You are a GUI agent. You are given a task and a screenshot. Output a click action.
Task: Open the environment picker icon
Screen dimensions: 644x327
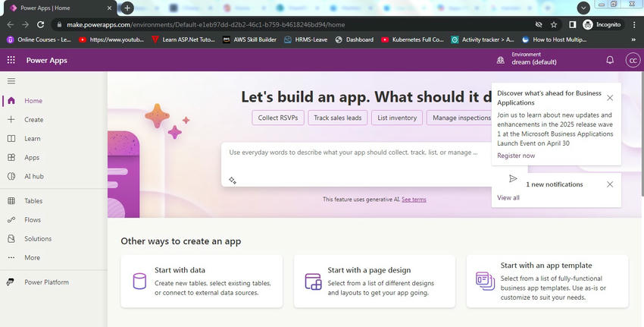point(500,60)
